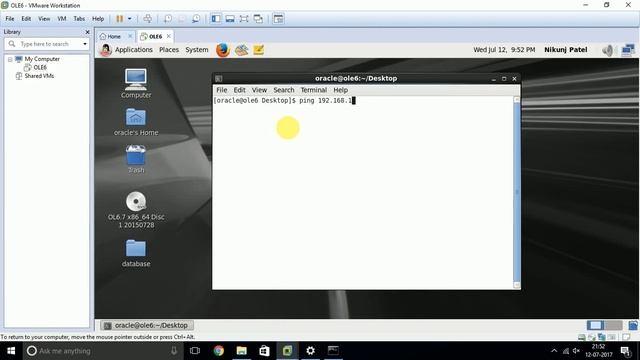
Task: Click the Nikunj Patel user menu
Action: click(566, 50)
